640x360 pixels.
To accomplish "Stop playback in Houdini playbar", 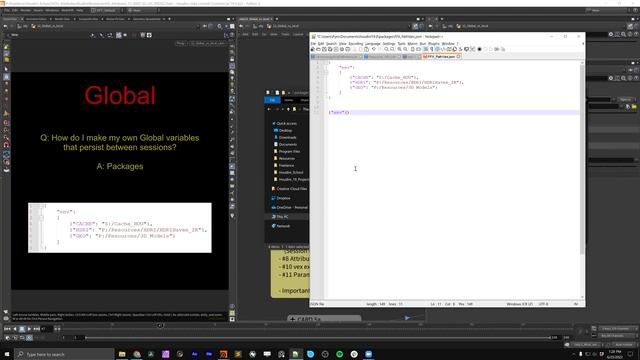I will (x=22, y=329).
